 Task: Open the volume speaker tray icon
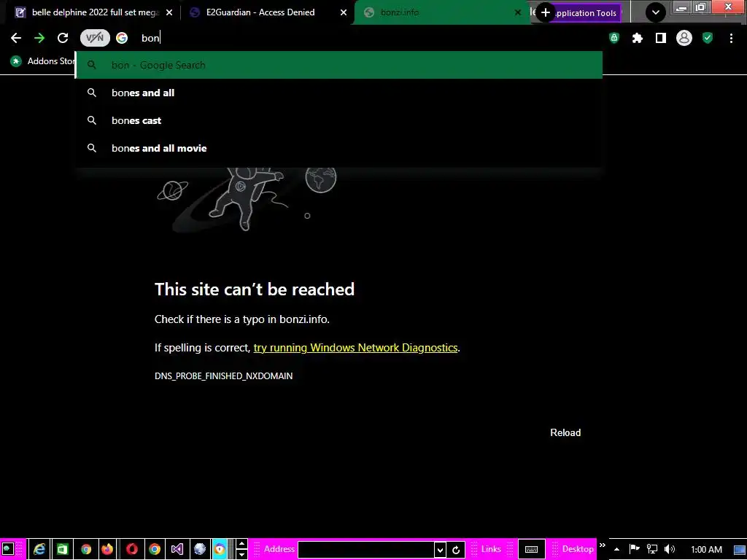click(670, 550)
